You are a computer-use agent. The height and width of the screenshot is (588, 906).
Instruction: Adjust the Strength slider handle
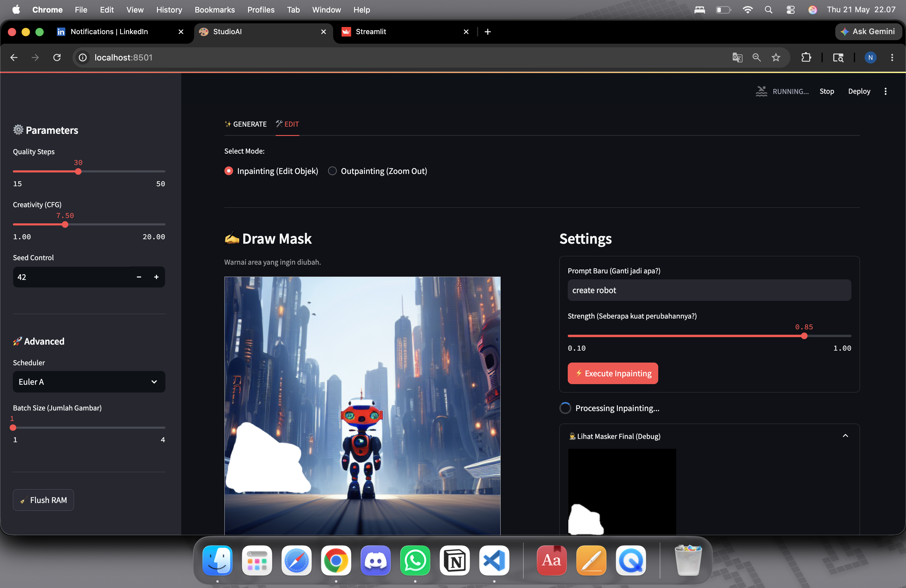(804, 336)
